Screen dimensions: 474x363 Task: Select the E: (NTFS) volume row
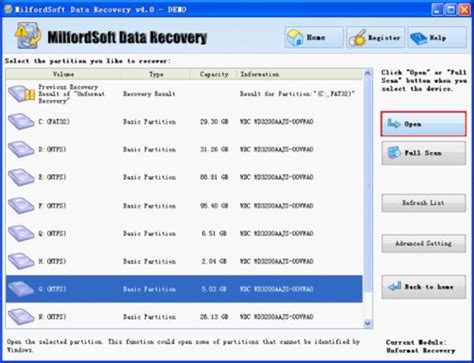(x=184, y=177)
